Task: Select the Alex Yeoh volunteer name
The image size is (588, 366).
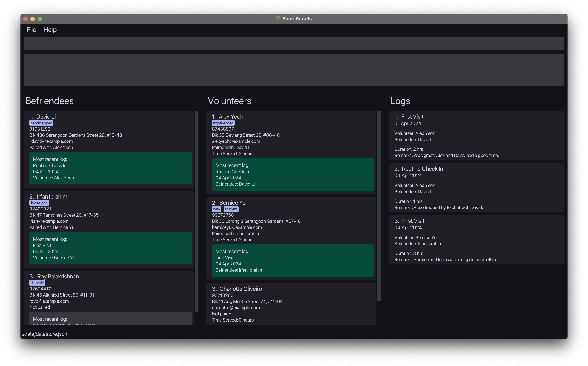Action: pos(231,116)
